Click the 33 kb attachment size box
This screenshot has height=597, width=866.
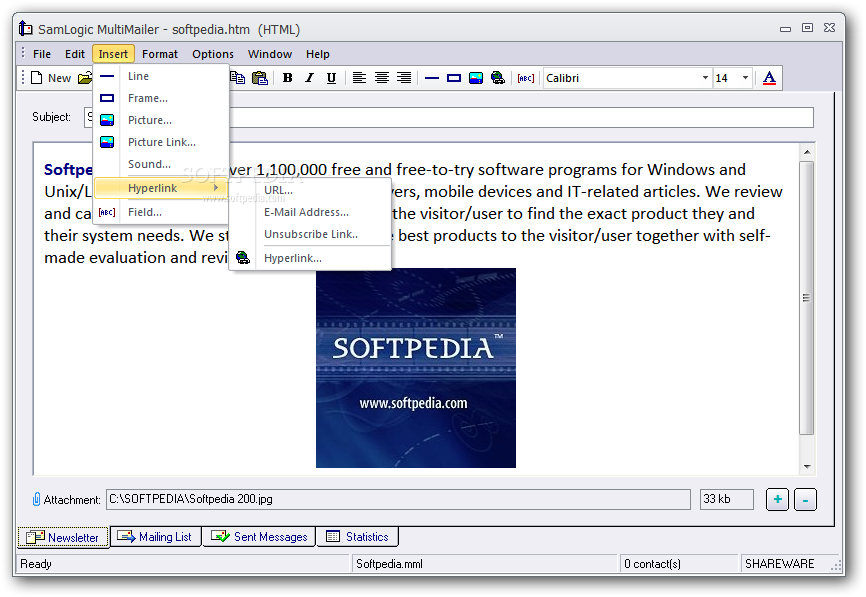tap(726, 499)
